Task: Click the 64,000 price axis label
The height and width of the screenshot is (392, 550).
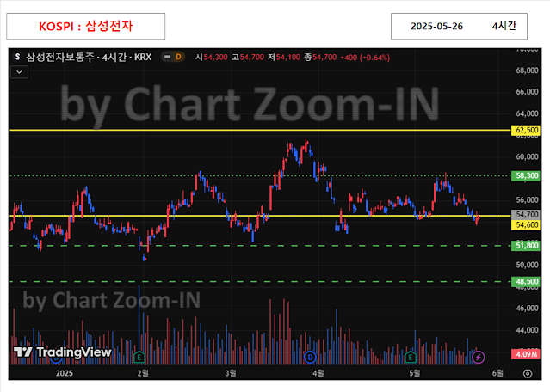Action: click(x=527, y=113)
